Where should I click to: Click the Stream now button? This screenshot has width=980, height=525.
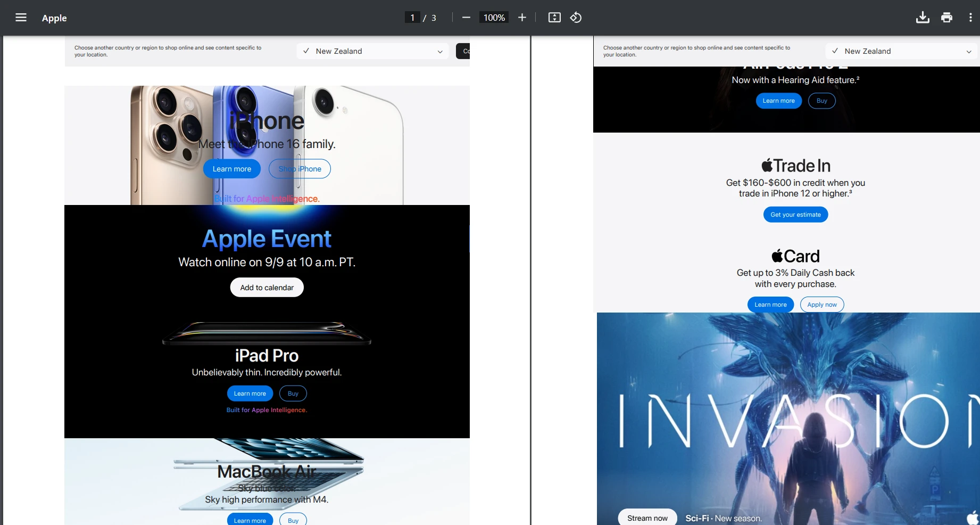point(647,518)
